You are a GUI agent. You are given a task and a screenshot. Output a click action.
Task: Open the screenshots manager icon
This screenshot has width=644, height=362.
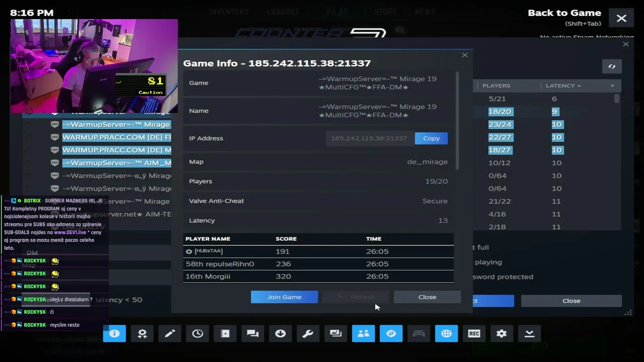point(336,333)
